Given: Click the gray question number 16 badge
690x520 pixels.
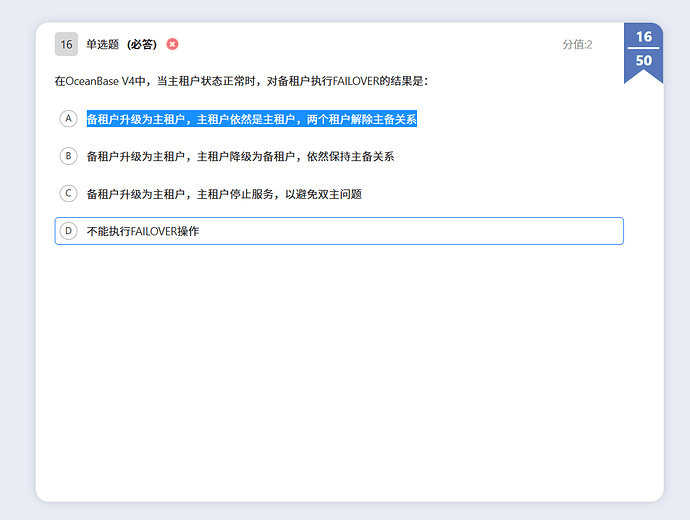Looking at the screenshot, I should 66,44.
